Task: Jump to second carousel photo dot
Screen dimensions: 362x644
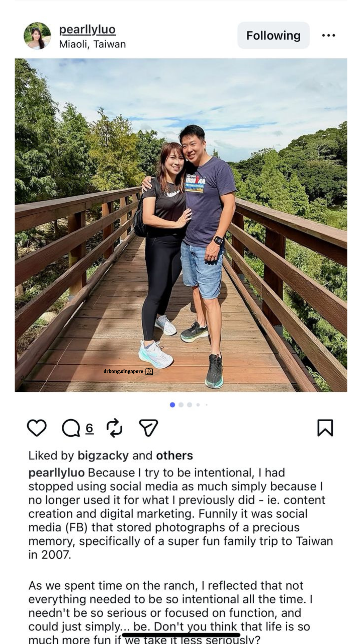Action: (181, 405)
